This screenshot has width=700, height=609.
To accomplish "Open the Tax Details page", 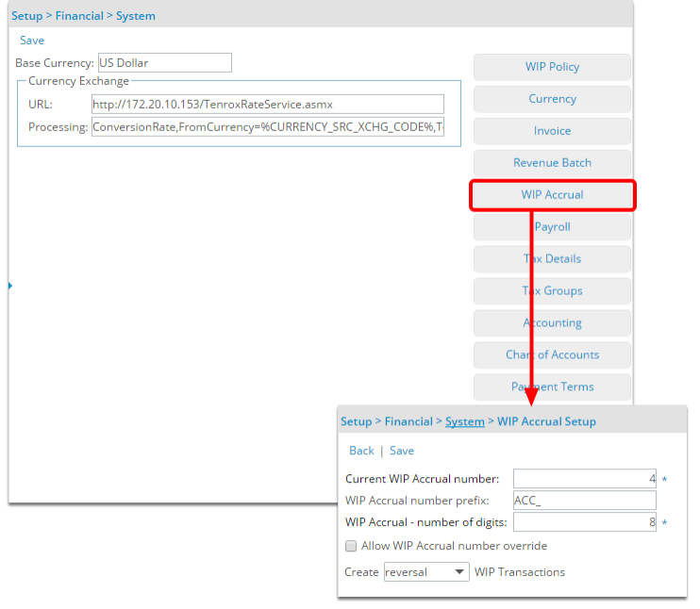I will (x=552, y=259).
